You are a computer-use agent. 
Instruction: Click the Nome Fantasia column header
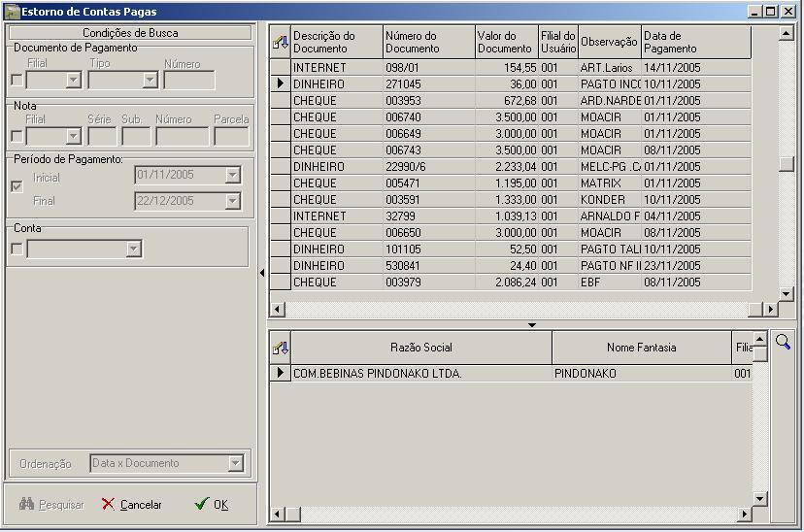pos(642,348)
